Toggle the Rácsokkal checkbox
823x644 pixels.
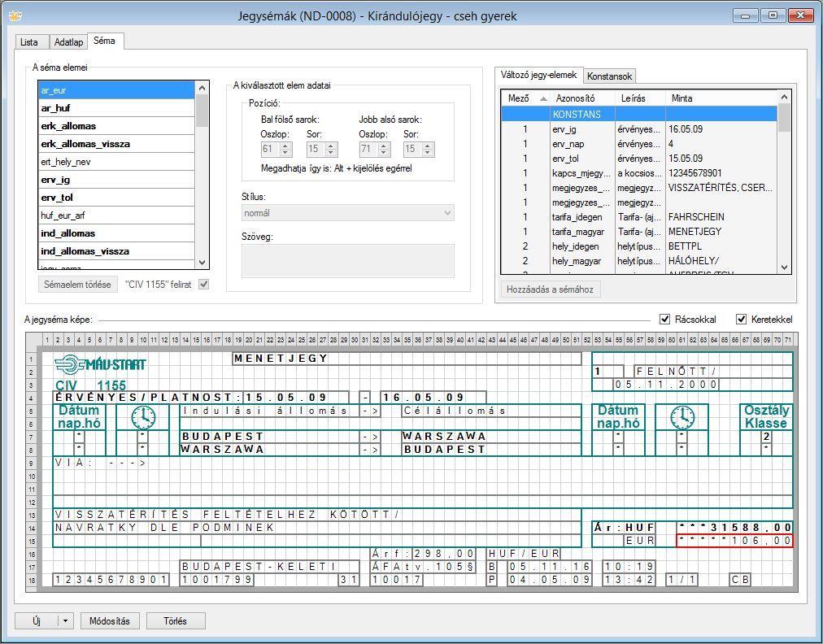[x=664, y=319]
